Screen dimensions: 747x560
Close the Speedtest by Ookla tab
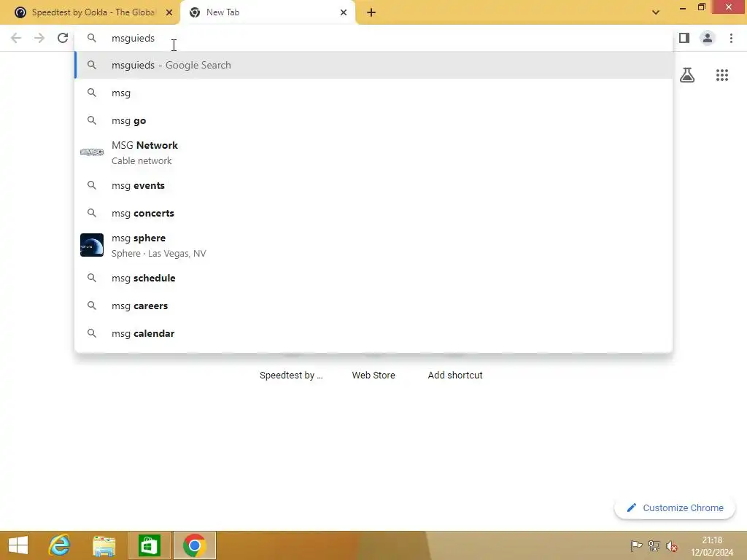coord(169,12)
